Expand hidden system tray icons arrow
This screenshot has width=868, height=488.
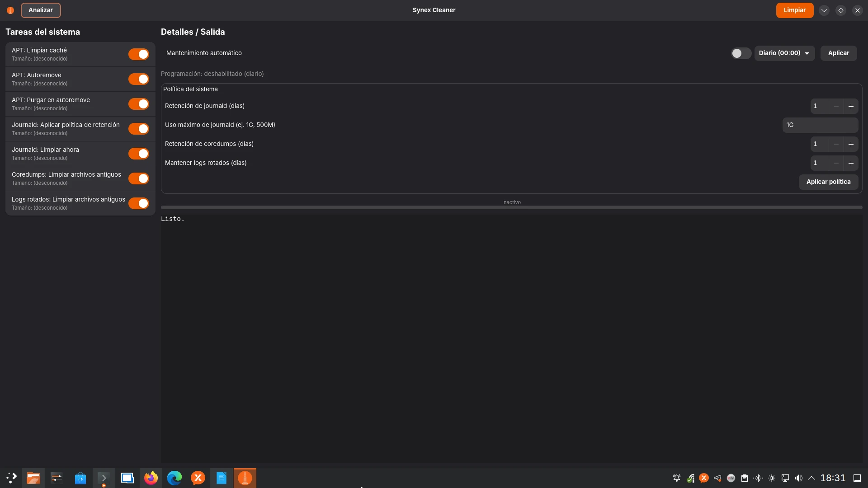811,478
